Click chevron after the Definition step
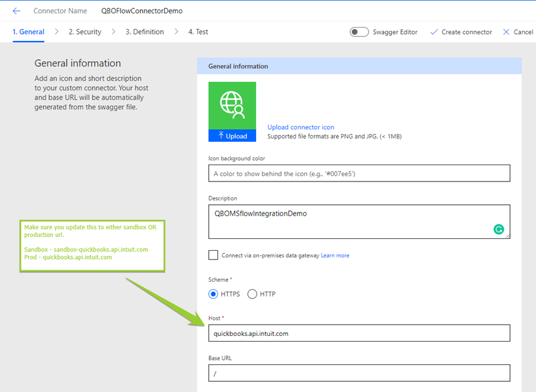The image size is (536, 392). tap(176, 32)
